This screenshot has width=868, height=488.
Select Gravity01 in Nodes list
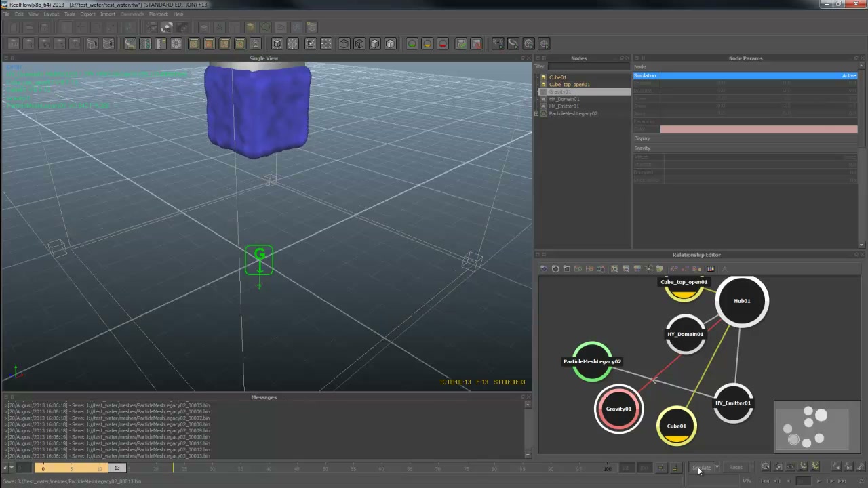click(560, 91)
